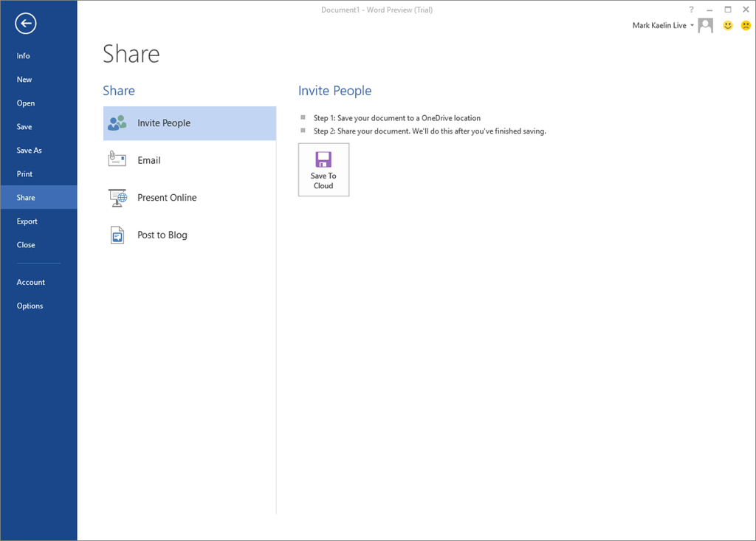Minimize the Word window
756x541 pixels.
click(709, 10)
